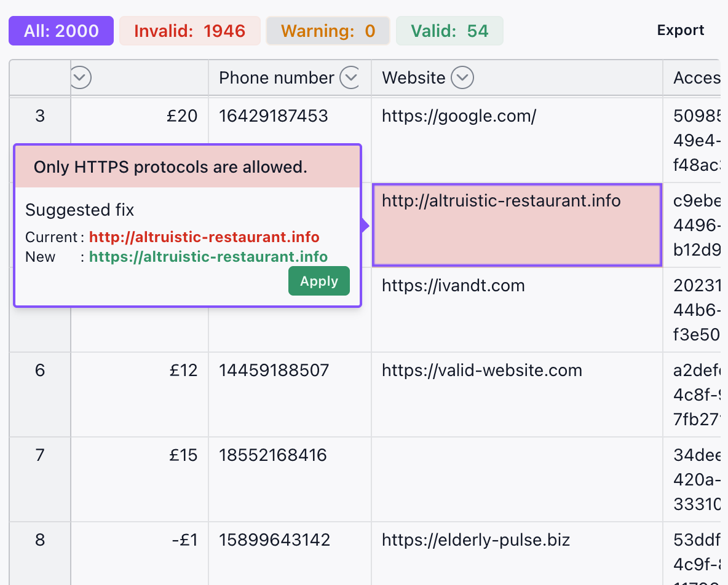Show only the 54 Valid rows

point(449,29)
